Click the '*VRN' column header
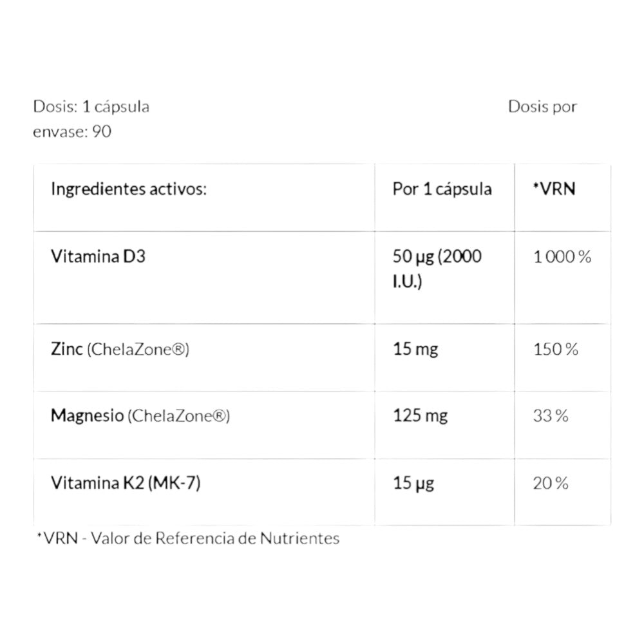This screenshot has height=644, width=644. (554, 189)
